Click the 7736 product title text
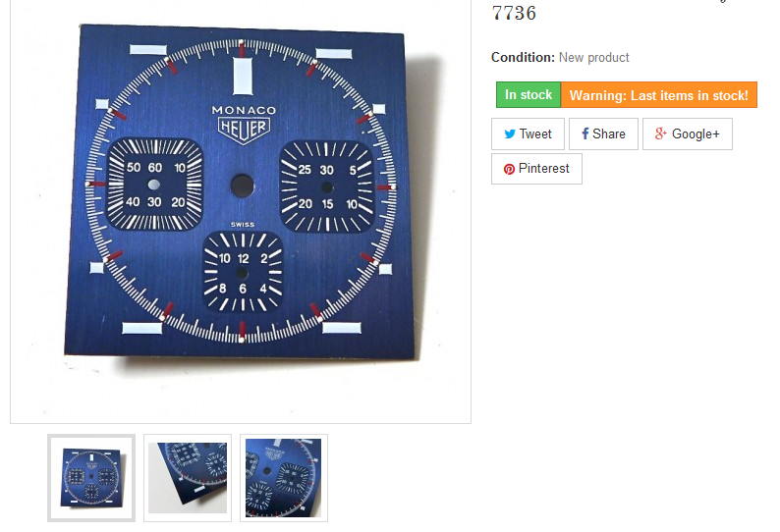780x532 pixels. (514, 13)
